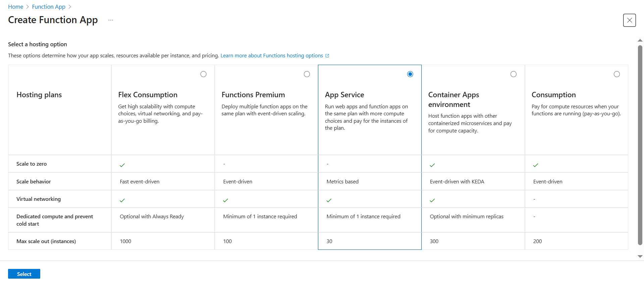644x285 pixels.
Task: Click the Flex Consumption heading
Action: tap(148, 95)
